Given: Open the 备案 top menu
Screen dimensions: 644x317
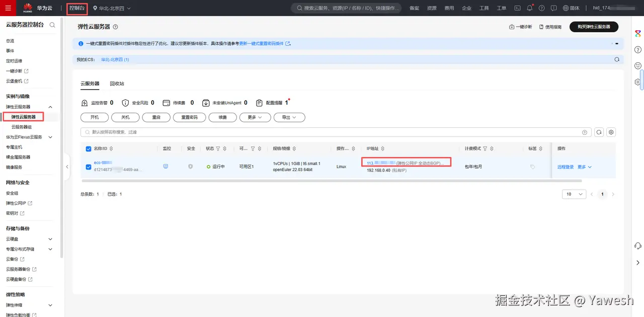Looking at the screenshot, I should 414,8.
